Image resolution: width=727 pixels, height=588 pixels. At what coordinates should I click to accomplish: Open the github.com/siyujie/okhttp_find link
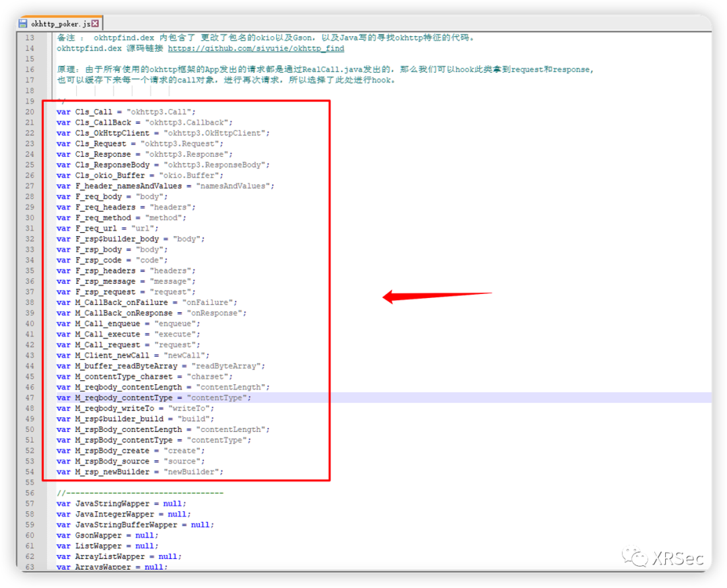[x=256, y=48]
